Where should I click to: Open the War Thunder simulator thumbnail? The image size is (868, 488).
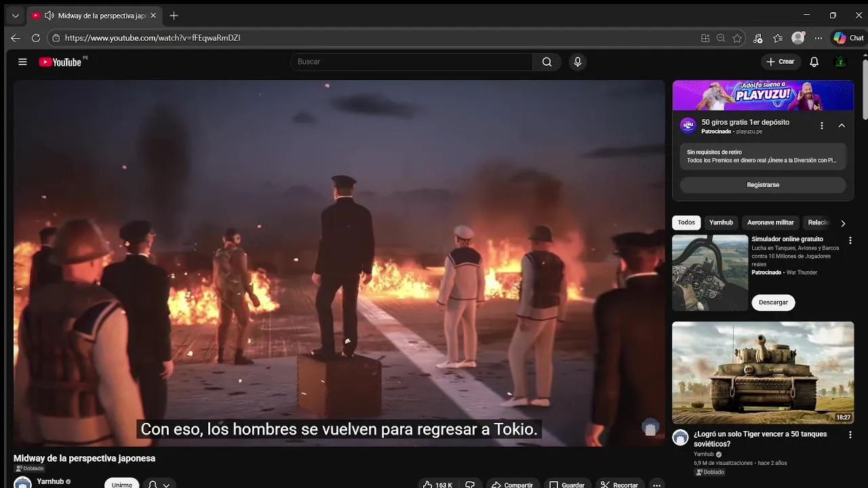(710, 272)
